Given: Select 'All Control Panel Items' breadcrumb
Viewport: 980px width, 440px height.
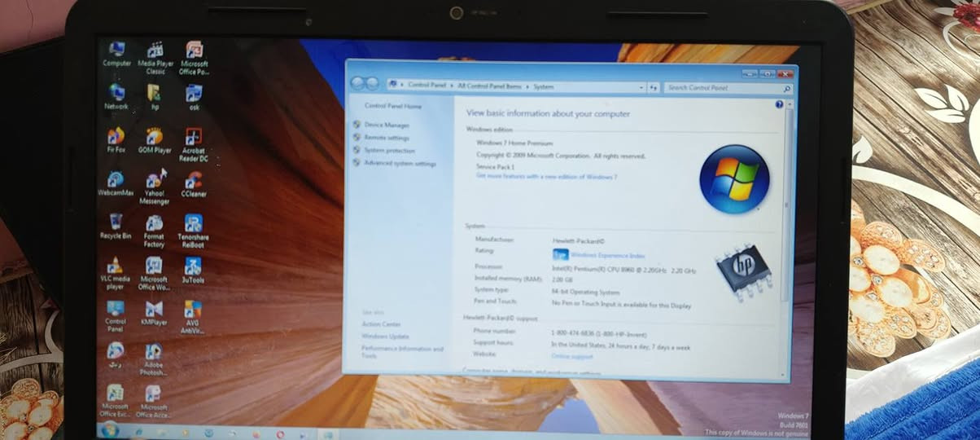Looking at the screenshot, I should [x=491, y=86].
